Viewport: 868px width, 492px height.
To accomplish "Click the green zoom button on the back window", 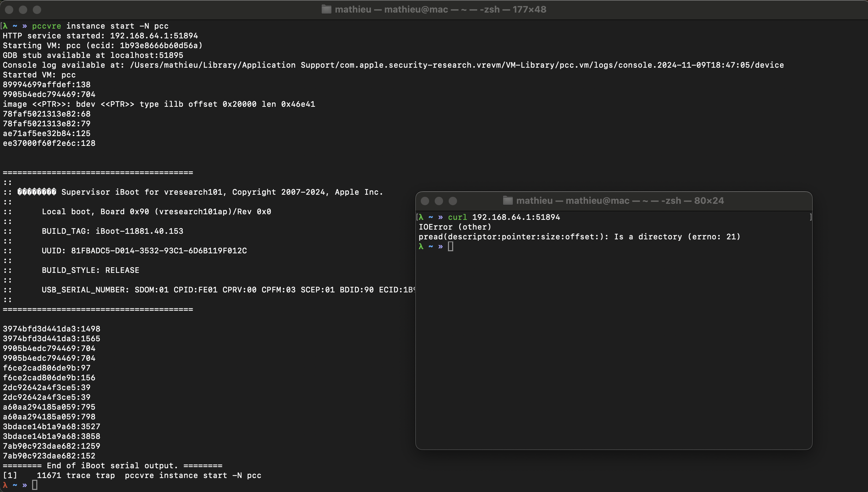I will [37, 10].
